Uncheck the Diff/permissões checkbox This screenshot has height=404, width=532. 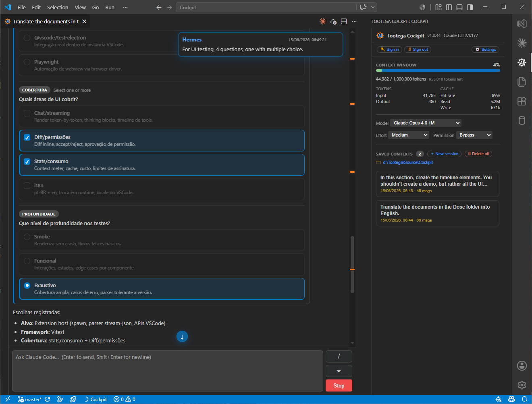[27, 137]
